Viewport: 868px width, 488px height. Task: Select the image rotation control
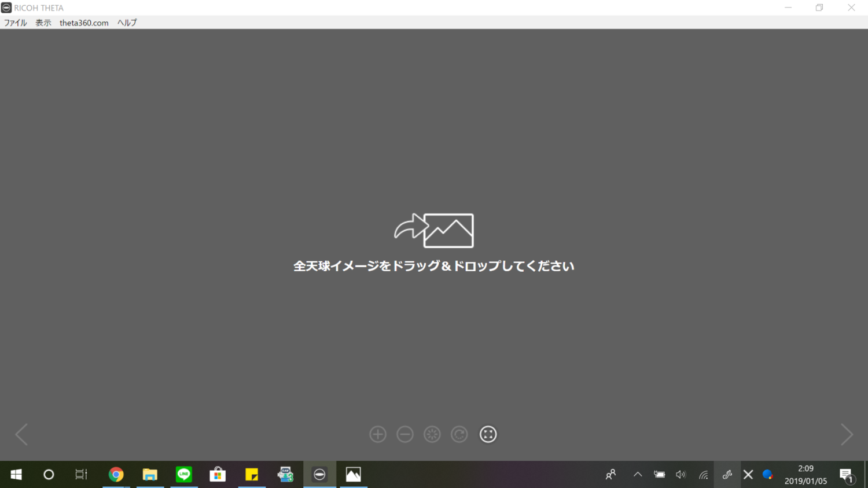point(459,434)
